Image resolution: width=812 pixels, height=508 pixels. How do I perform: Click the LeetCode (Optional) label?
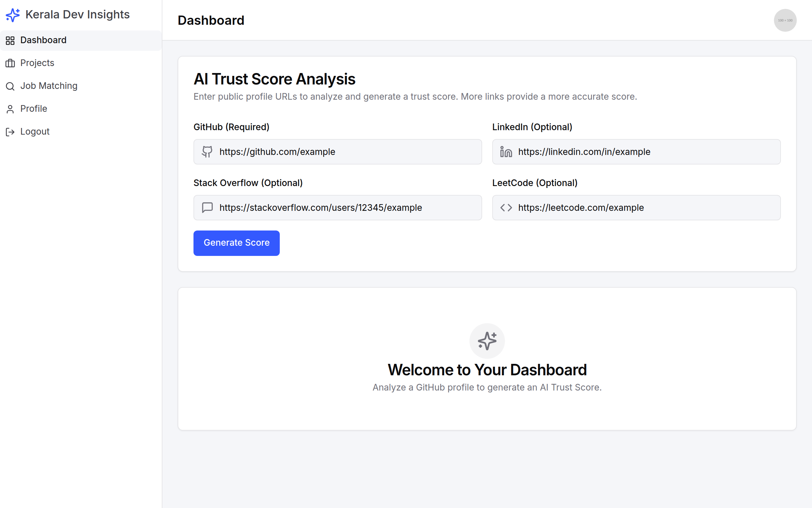pos(535,183)
